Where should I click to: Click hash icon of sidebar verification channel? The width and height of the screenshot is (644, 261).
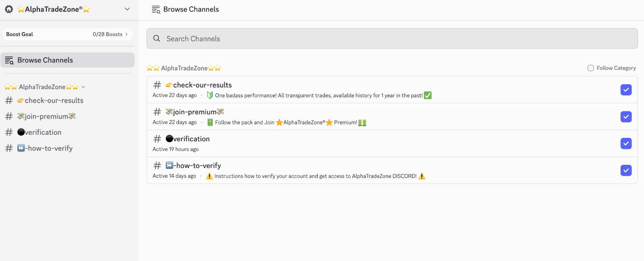(9, 132)
